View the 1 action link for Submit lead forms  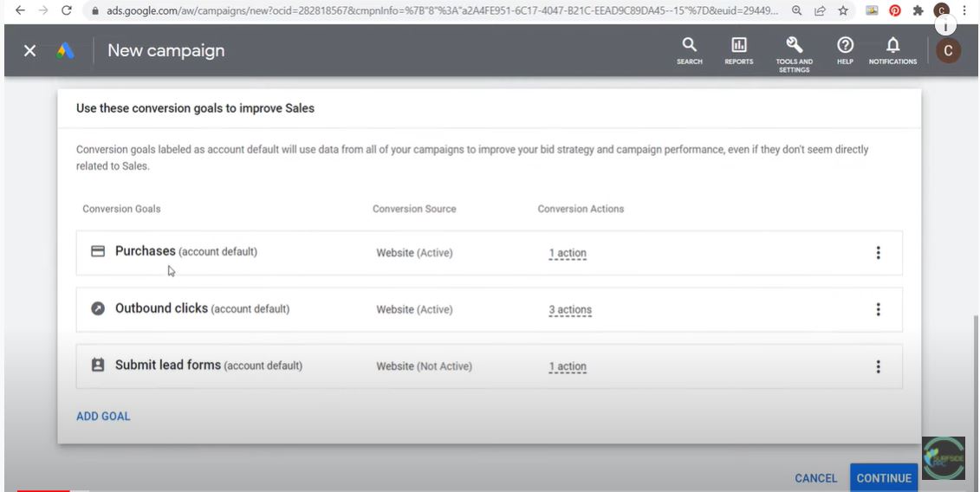tap(568, 367)
